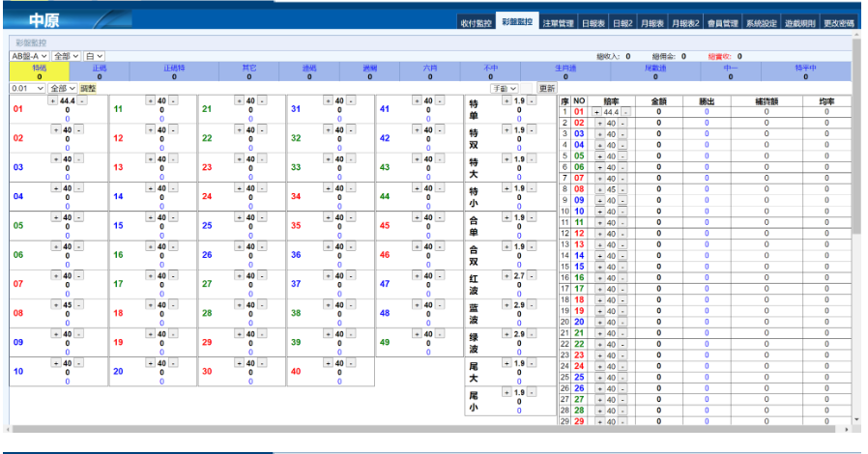
Task: Click minus button for 红波 odds
Action: click(532, 275)
